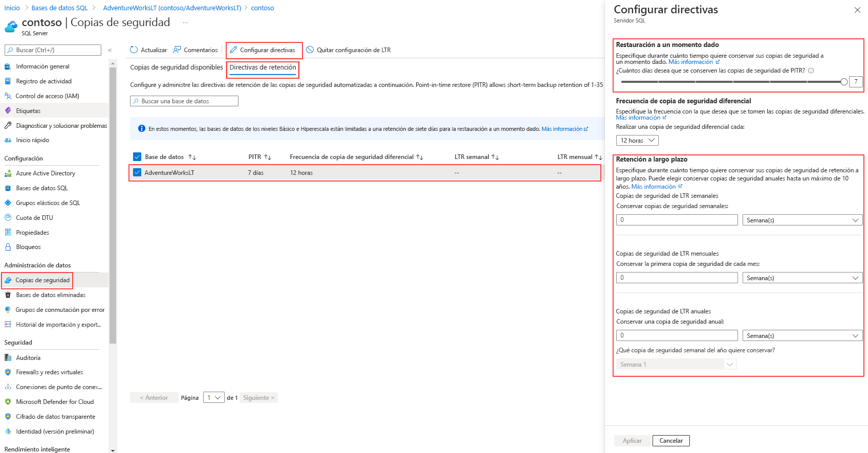The image size is (868, 453).
Task: Click the Grupos de conmutación por error icon
Action: tap(8, 310)
